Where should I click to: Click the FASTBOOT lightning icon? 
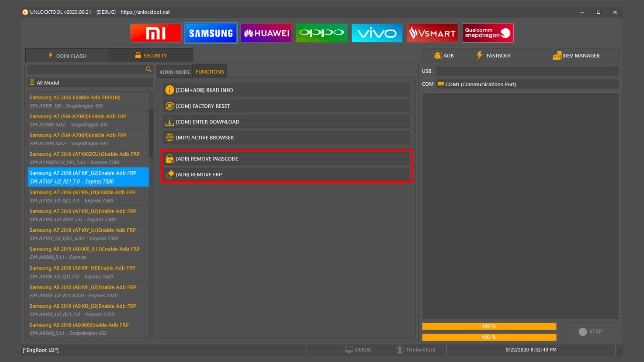click(x=479, y=55)
